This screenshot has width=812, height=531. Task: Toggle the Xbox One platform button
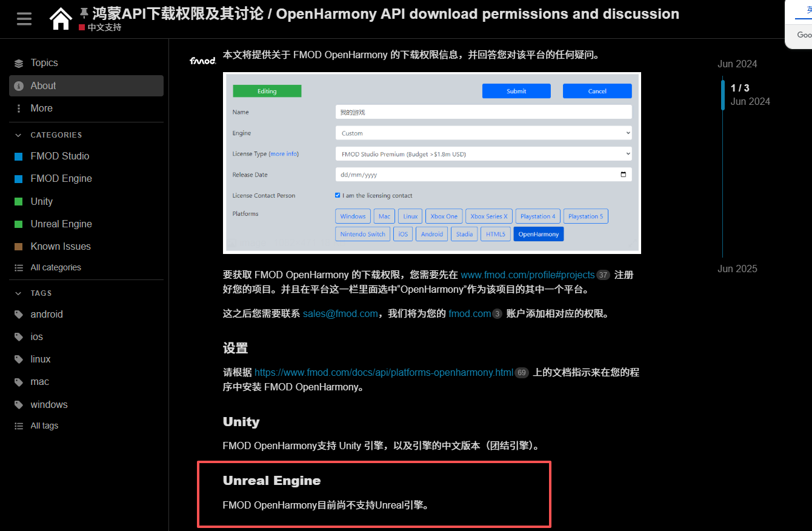coord(444,216)
